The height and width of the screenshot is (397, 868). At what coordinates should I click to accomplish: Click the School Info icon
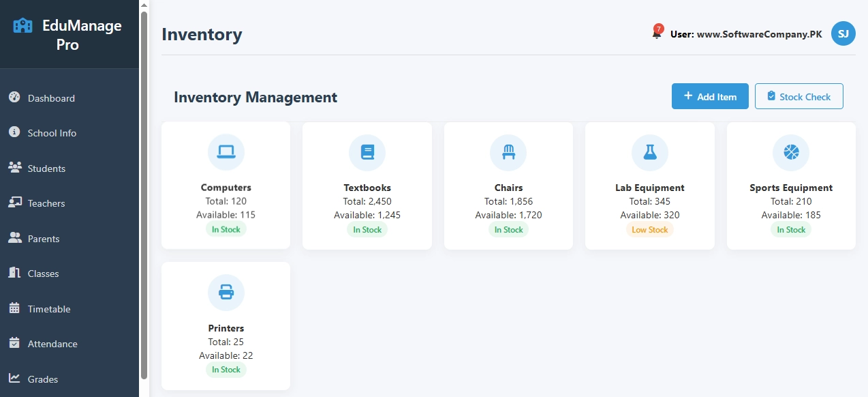[14, 132]
